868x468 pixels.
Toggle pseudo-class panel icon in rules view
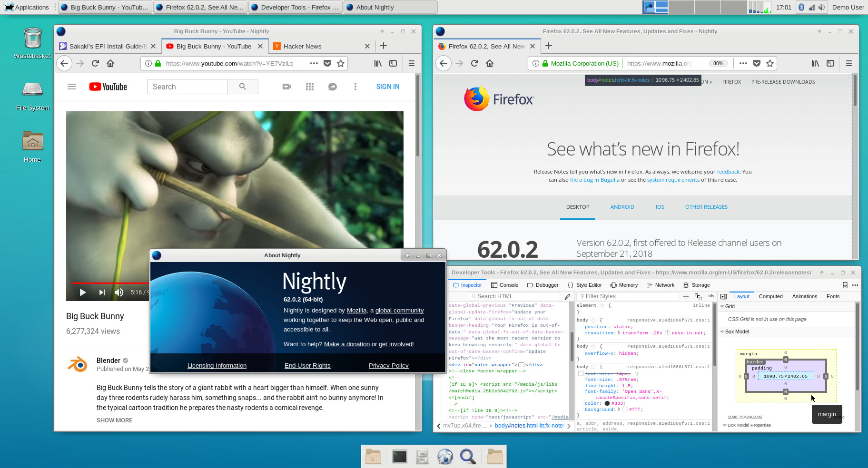(698, 296)
